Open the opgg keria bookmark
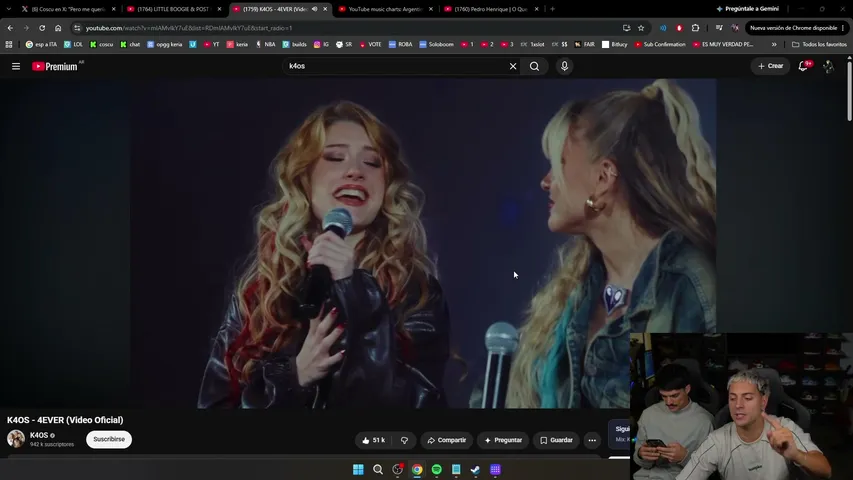This screenshot has width=853, height=480. click(165, 44)
